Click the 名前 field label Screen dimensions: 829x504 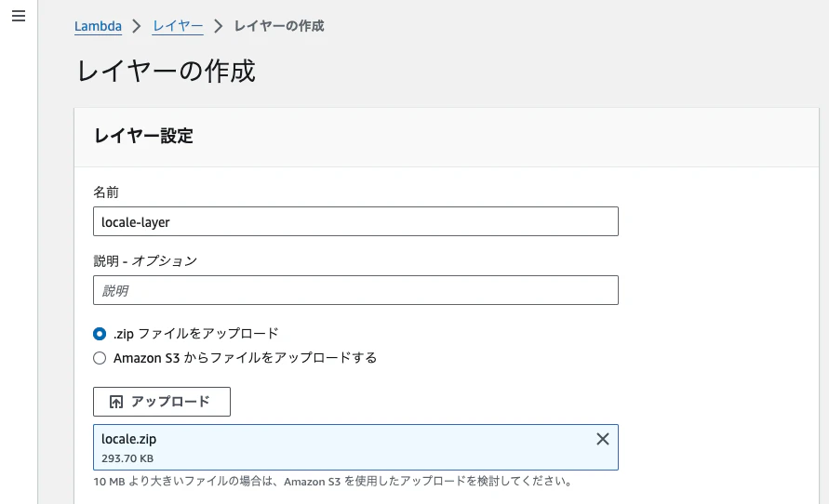coord(106,192)
